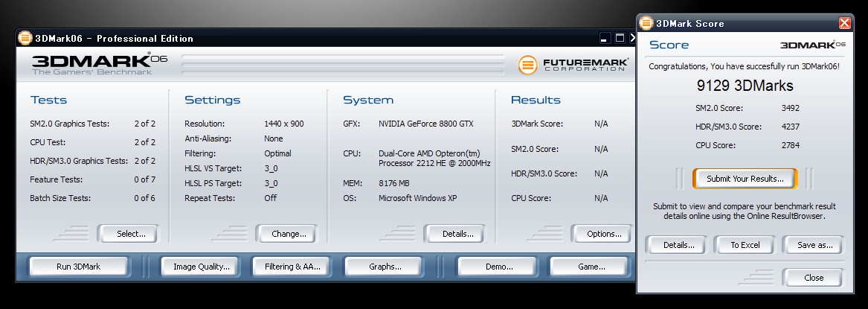This screenshot has width=868, height=309.
Task: Click Batch Size Tests count 0 of 6
Action: pos(144,198)
